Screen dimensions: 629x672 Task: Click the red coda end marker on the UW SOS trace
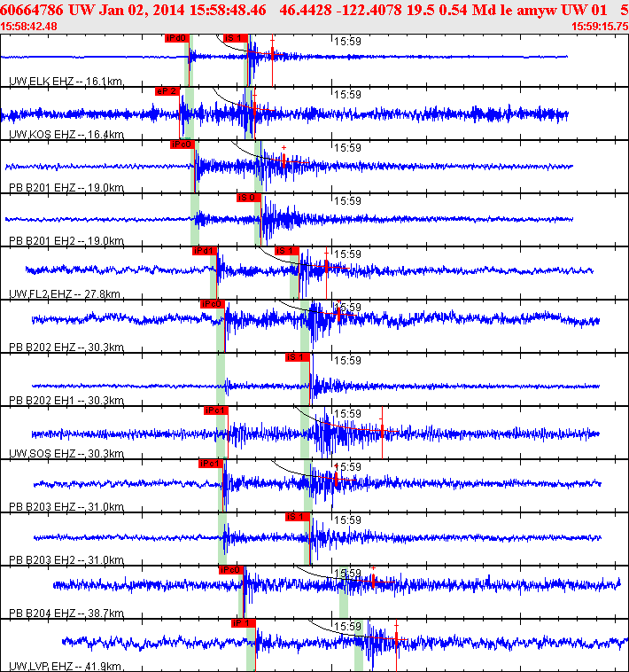click(x=382, y=431)
